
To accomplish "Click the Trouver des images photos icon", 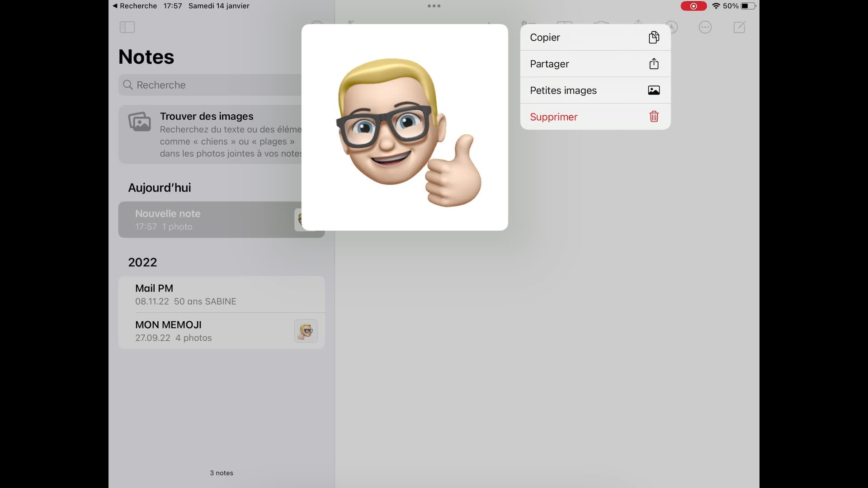I will tap(140, 122).
